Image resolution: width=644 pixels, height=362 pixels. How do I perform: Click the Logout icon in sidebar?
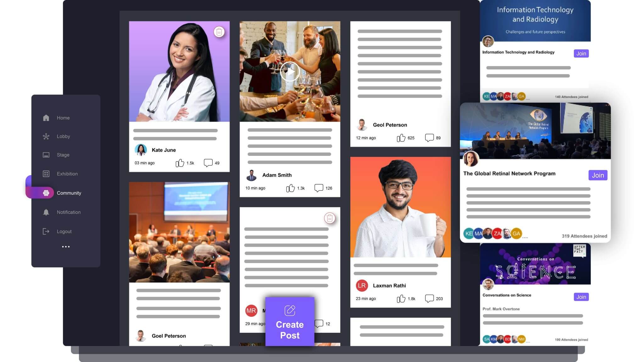(46, 231)
